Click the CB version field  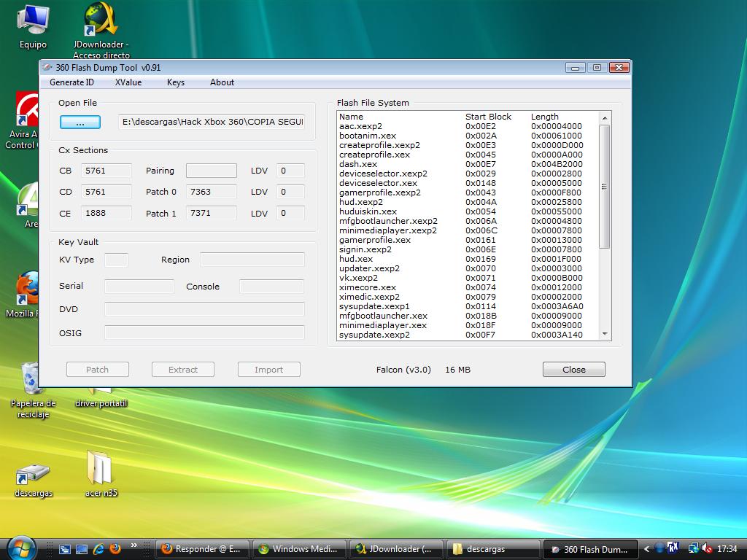[107, 171]
